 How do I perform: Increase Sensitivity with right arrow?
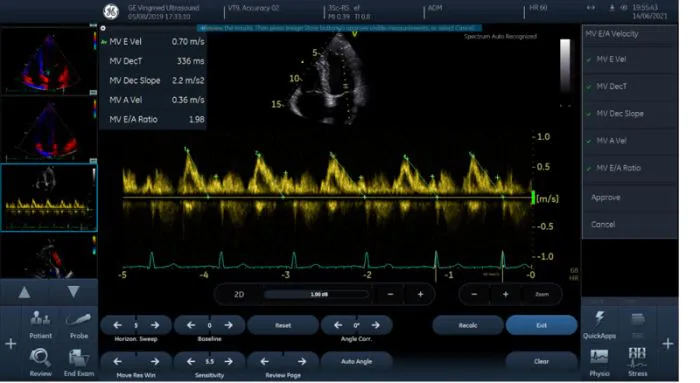(228, 361)
